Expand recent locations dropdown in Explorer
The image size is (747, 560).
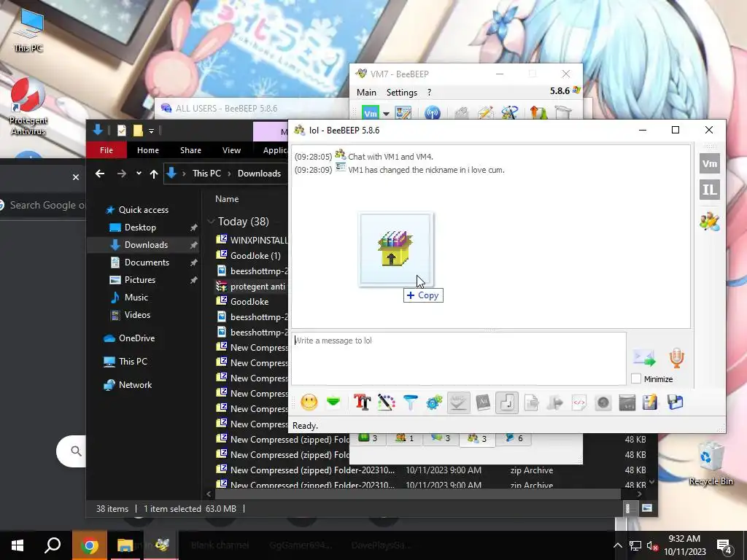coord(139,174)
